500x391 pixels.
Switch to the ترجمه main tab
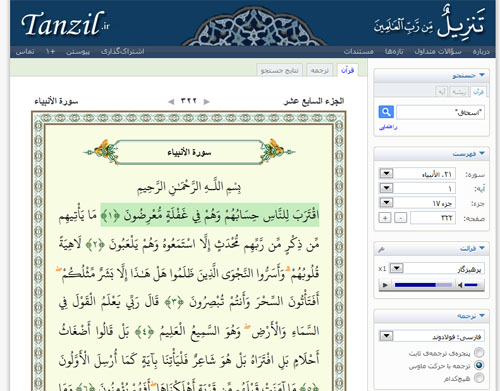point(319,70)
